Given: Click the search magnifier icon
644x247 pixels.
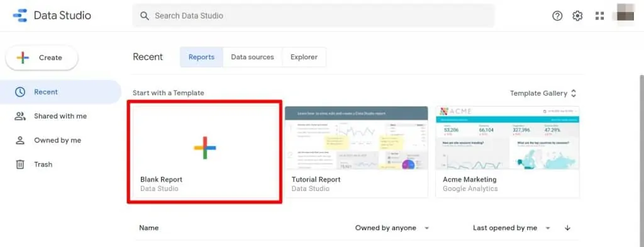Looking at the screenshot, I should 144,16.
